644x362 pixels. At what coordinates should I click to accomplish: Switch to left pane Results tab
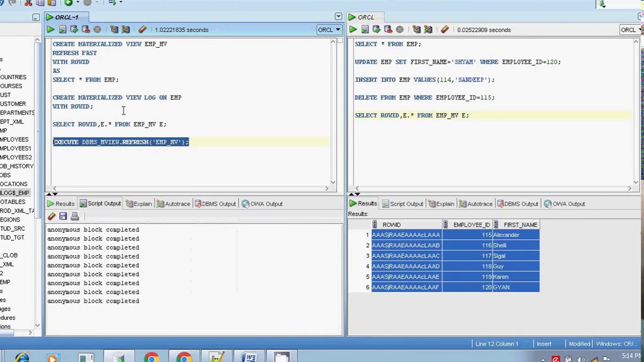pyautogui.click(x=60, y=204)
